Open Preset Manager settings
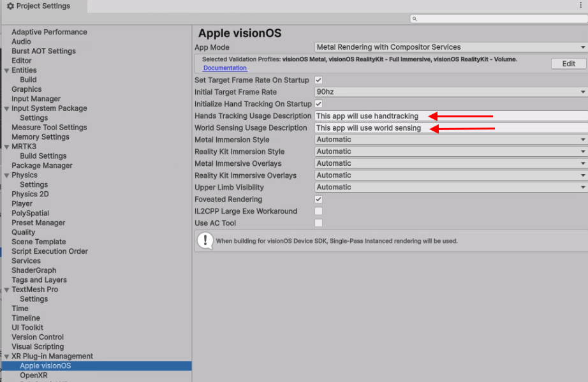 [x=38, y=223]
